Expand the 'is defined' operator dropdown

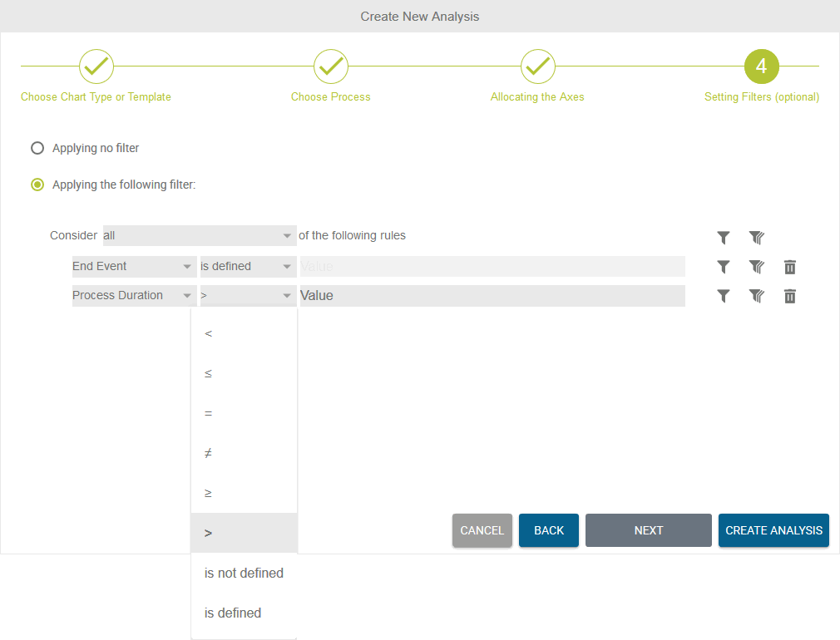[x=247, y=267]
